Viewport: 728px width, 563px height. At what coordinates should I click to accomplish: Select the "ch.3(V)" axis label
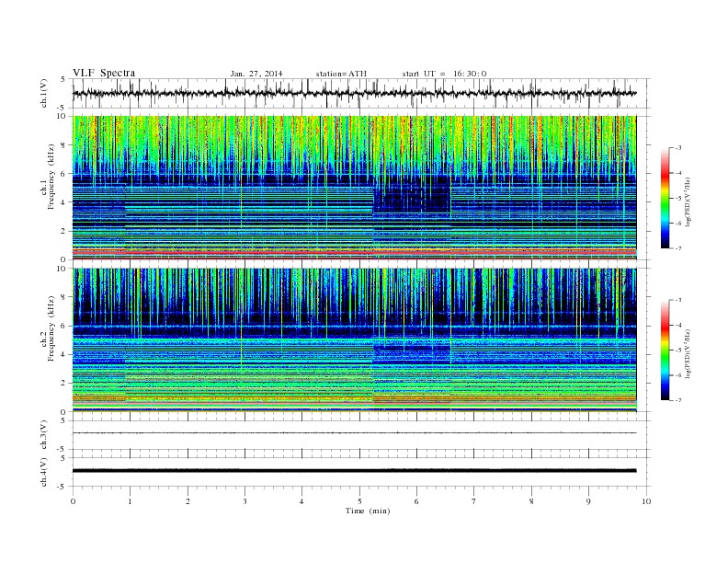click(44, 435)
